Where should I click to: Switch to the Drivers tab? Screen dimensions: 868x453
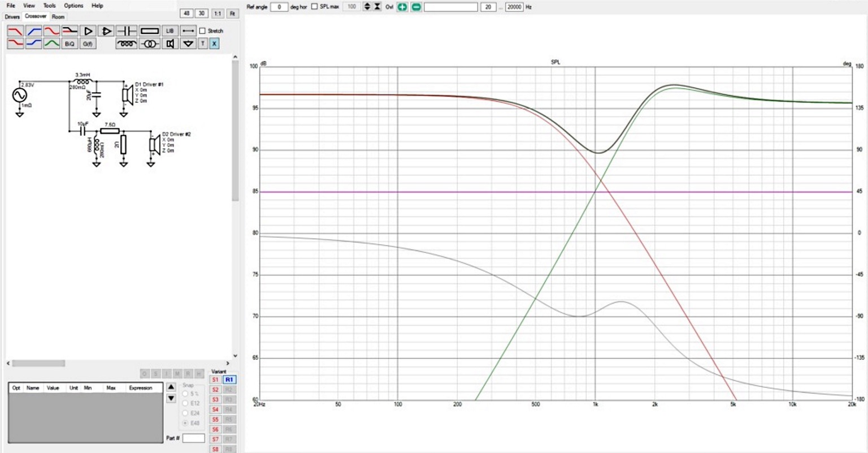click(x=12, y=17)
